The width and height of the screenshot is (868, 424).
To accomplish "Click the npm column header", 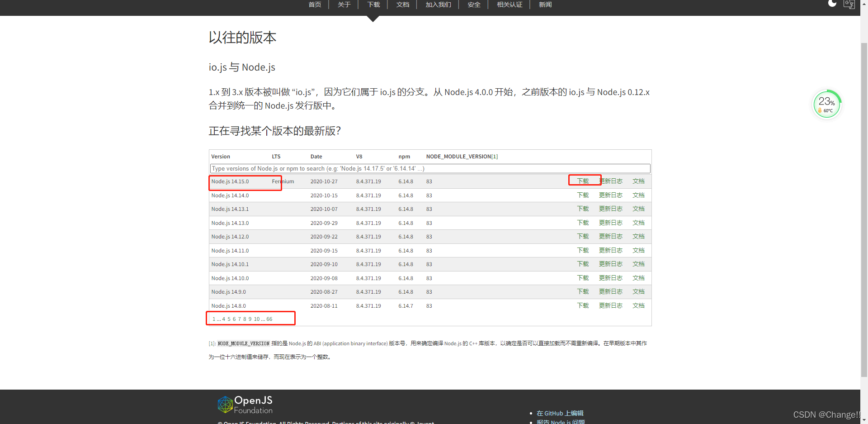I will (x=404, y=157).
